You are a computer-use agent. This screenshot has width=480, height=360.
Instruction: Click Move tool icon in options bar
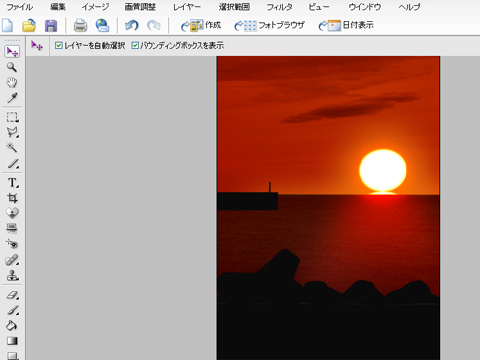pyautogui.click(x=37, y=45)
